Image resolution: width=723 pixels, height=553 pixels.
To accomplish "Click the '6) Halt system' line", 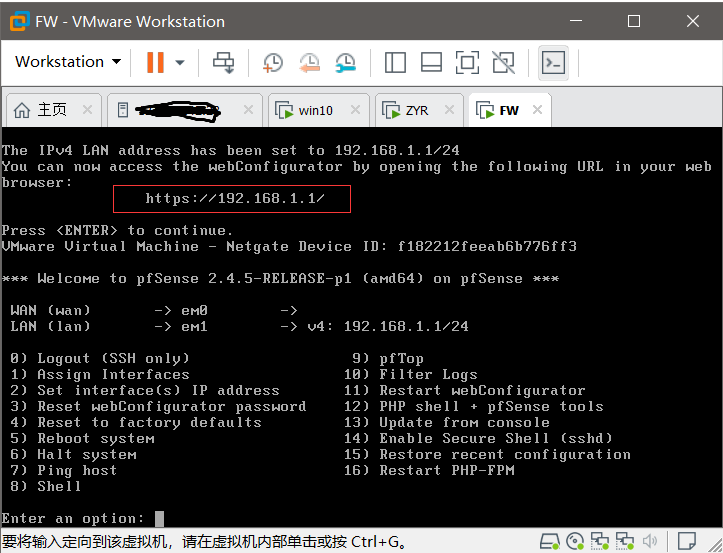I will pos(73,454).
